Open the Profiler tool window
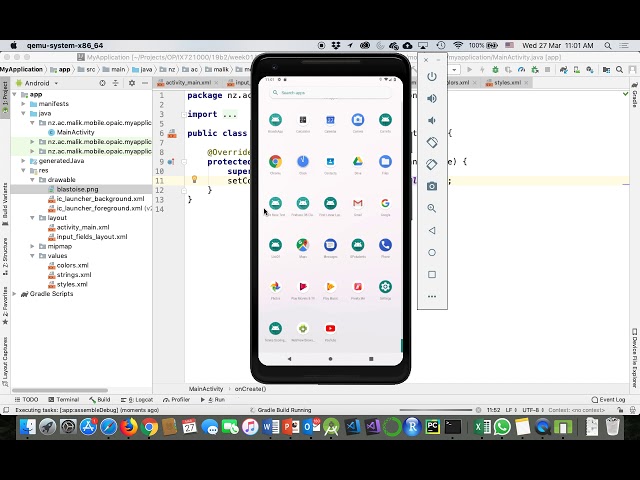Viewport: 640px width, 480px height. coord(176,400)
